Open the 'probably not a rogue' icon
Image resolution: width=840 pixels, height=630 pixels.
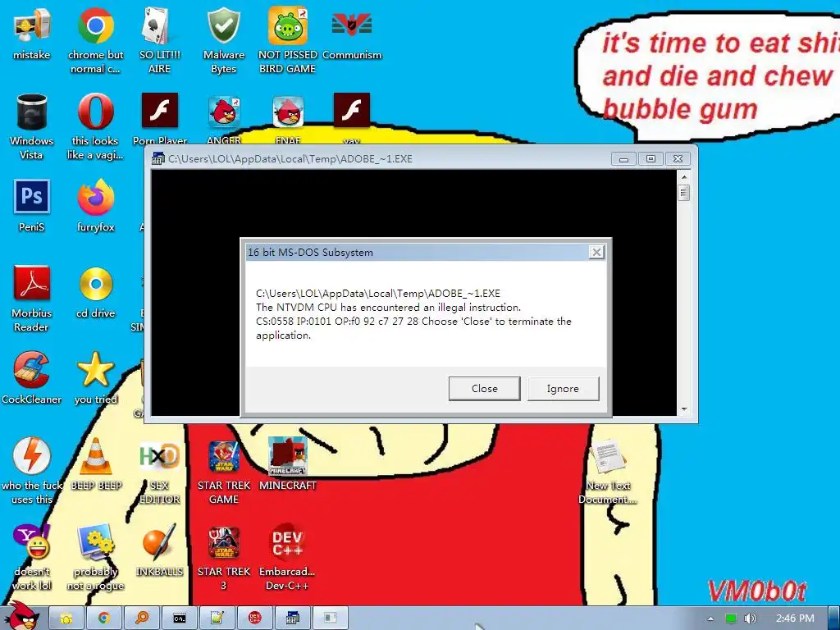95,541
